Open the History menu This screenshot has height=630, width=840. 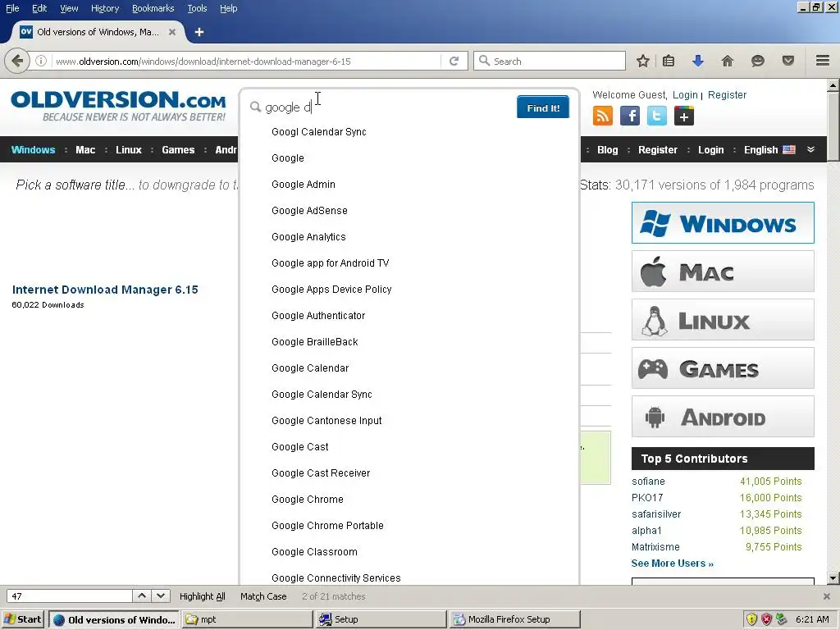[105, 8]
